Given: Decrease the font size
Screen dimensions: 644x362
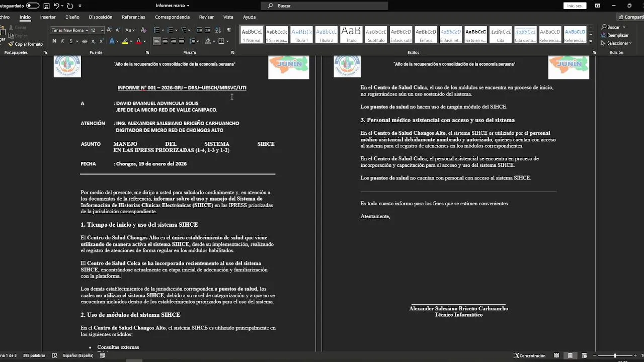Looking at the screenshot, I should point(118,30).
